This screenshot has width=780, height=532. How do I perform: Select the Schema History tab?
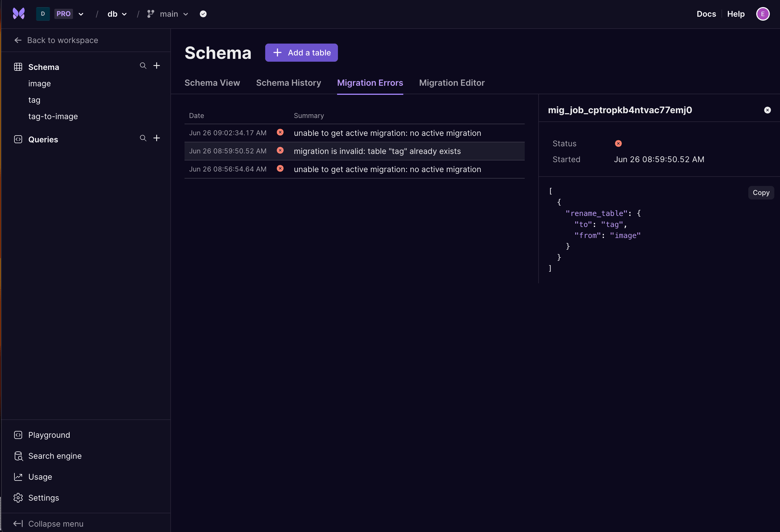pos(288,83)
